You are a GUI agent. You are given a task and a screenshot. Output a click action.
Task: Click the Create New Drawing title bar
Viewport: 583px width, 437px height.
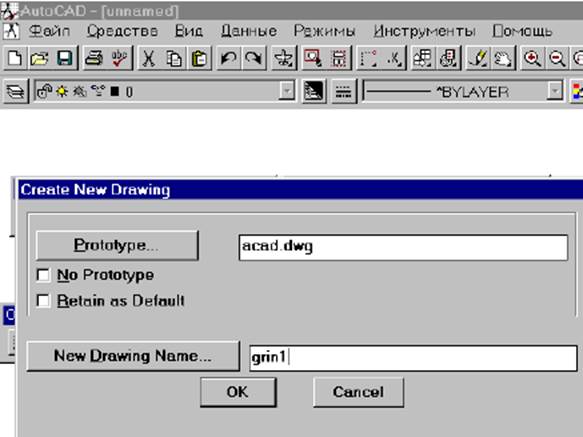[301, 189]
